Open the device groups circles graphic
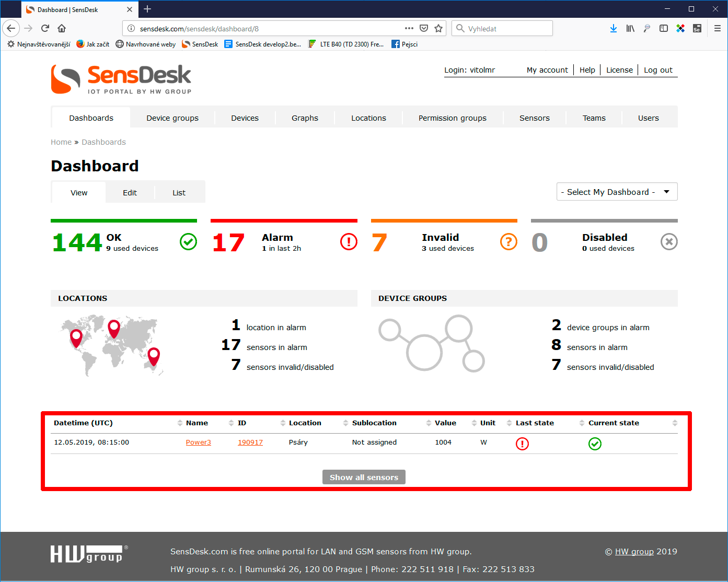This screenshot has width=728, height=582. click(x=432, y=343)
